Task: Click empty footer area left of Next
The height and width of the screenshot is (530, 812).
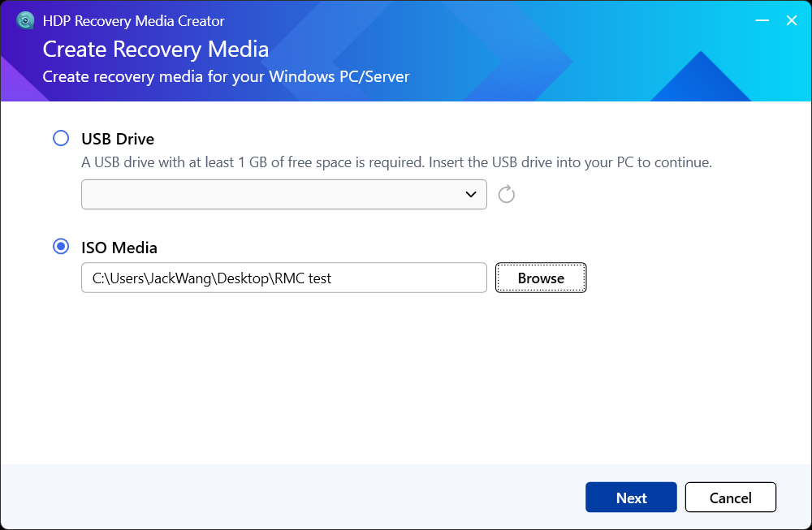Action: click(x=284, y=497)
